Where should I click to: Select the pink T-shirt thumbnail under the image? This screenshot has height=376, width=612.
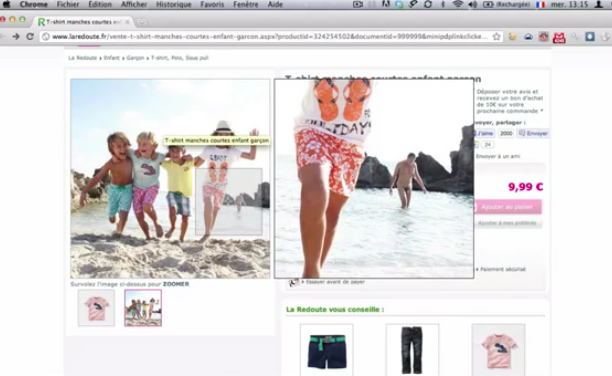[x=96, y=308]
